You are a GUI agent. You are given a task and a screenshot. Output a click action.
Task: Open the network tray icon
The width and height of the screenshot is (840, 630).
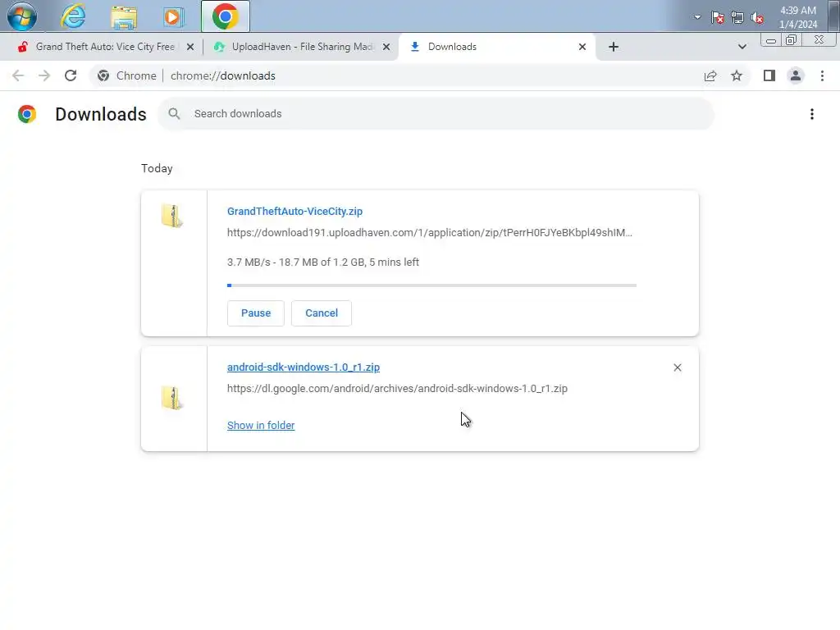(737, 17)
